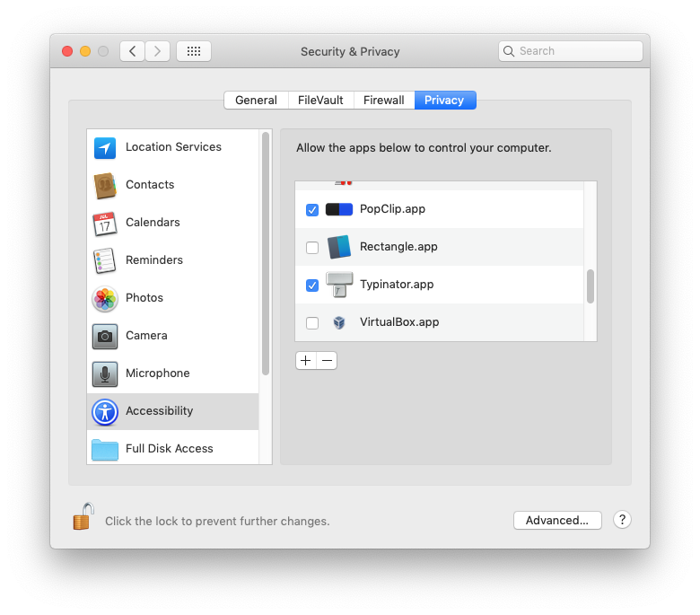
Task: Select the VirtualBox.app name text
Action: (399, 322)
